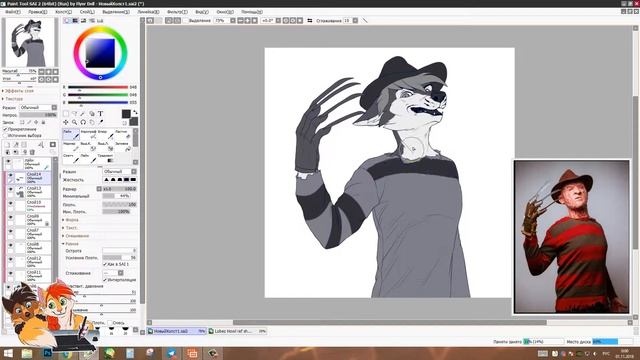Expand the Форма brush section
This screenshot has width=640, height=360.
71,220
